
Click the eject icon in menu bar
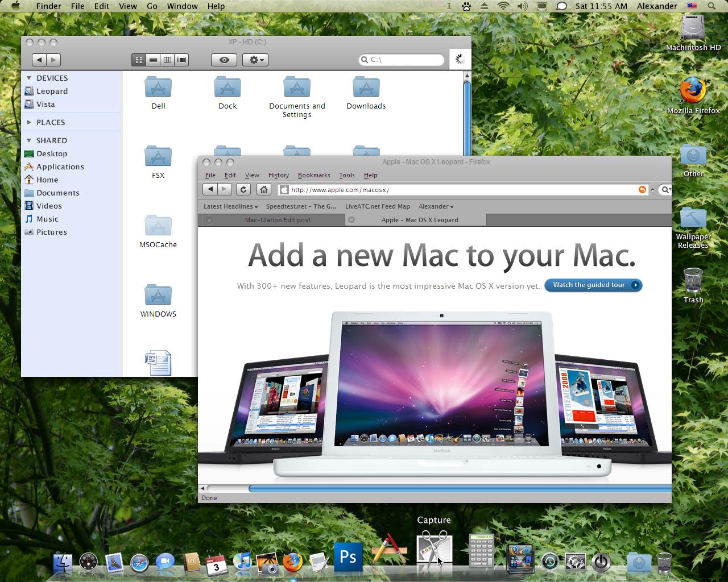point(484,6)
